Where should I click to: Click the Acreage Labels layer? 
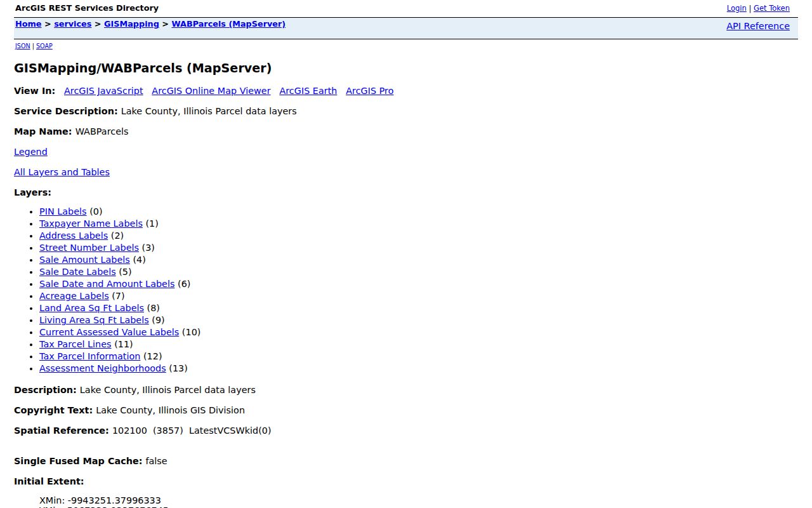tap(74, 296)
